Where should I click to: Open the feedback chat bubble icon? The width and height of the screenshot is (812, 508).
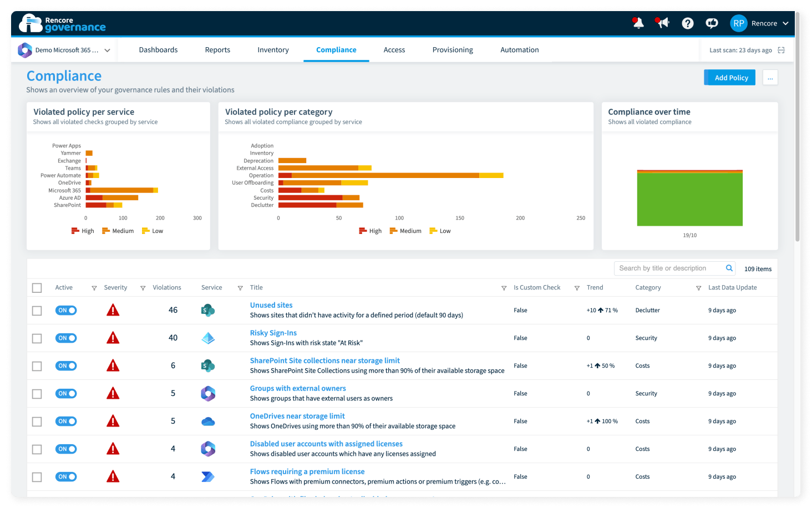tap(712, 23)
